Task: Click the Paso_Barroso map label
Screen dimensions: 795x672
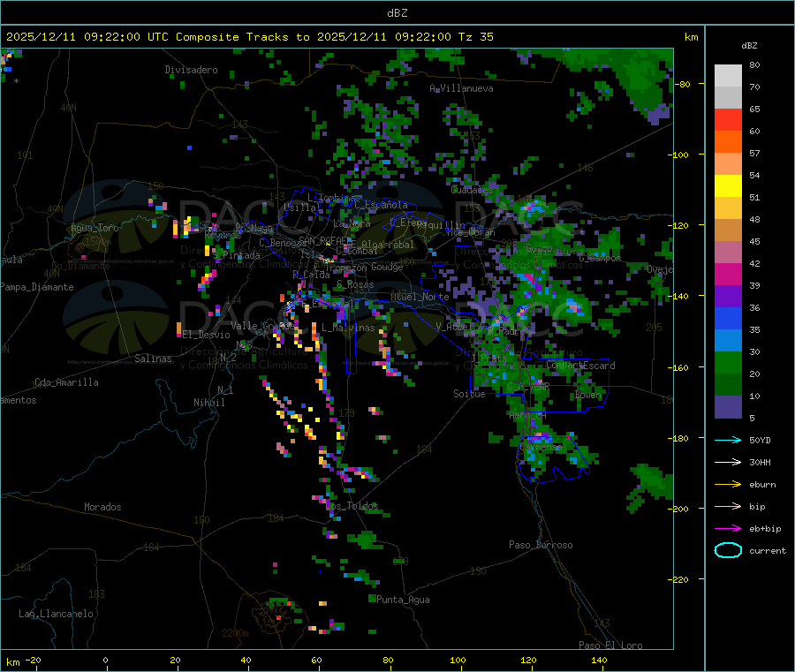Action: tap(541, 545)
